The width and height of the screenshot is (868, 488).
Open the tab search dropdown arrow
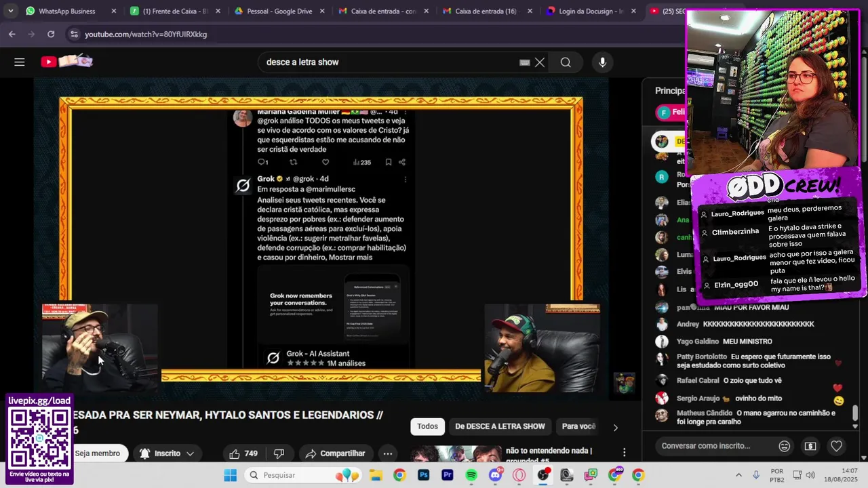point(9,11)
